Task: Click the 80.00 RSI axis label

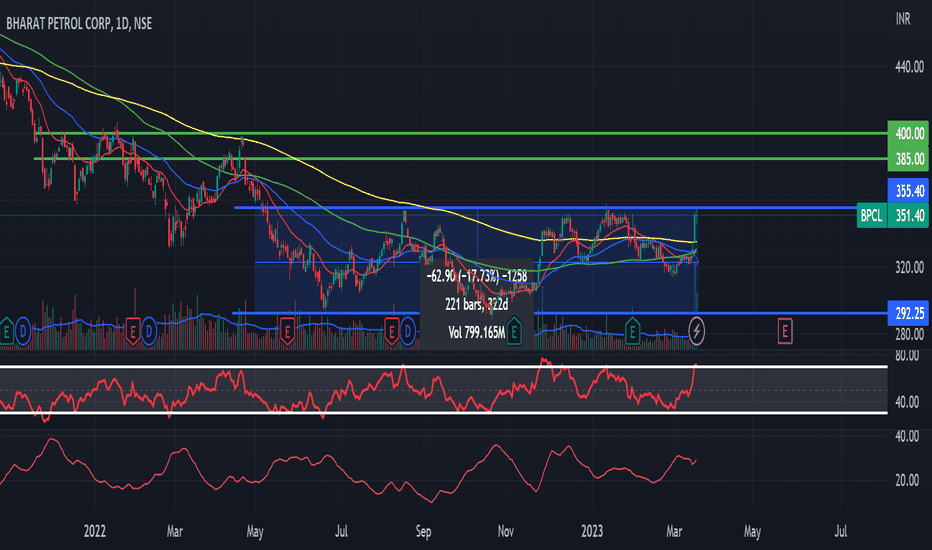Action: click(907, 356)
